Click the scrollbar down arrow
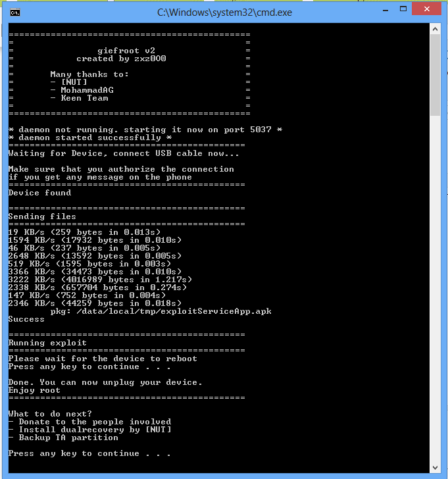The width and height of the screenshot is (448, 479). tap(436, 467)
